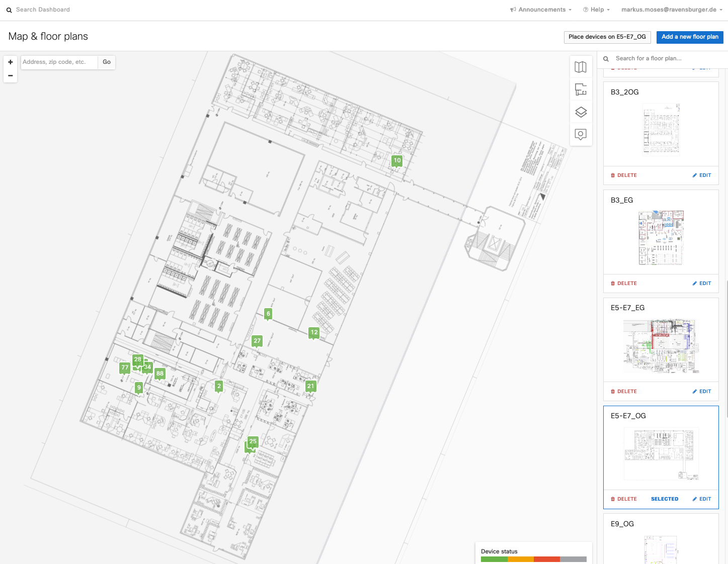Edit the E5-E7_EG floor plan

coord(701,391)
